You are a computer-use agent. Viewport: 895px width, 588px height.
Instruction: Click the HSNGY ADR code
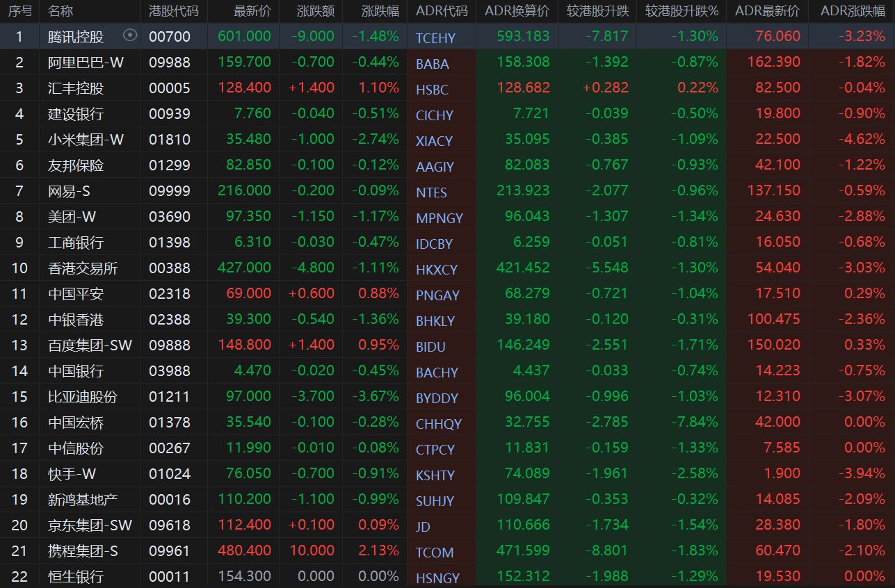[437, 578]
